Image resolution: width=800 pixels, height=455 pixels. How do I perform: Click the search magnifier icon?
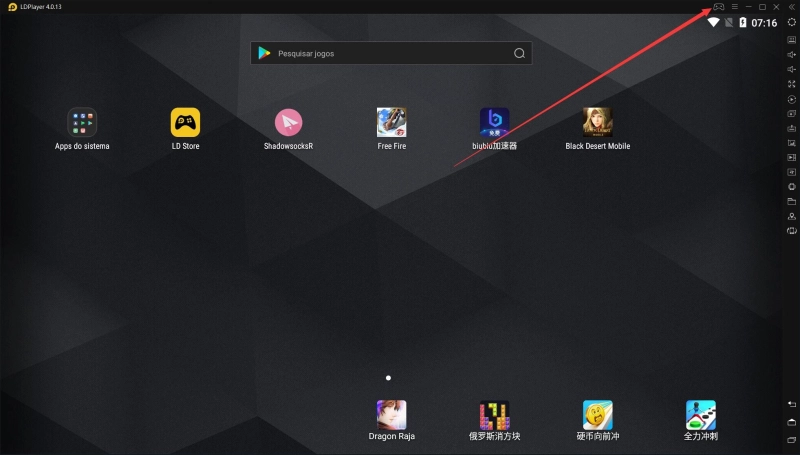click(518, 53)
